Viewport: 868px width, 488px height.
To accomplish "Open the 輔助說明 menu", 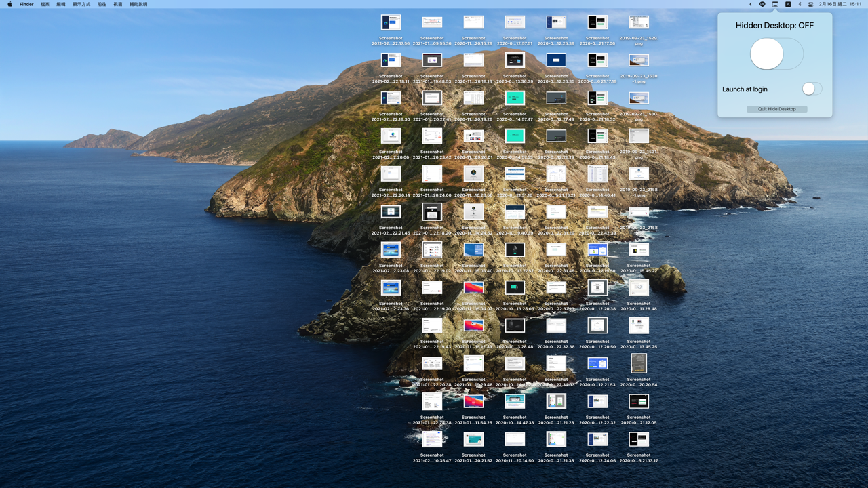I will click(138, 4).
